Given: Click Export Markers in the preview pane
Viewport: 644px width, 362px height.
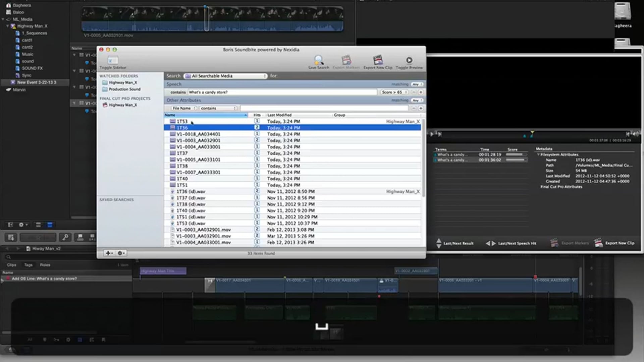Looking at the screenshot, I should pyautogui.click(x=570, y=243).
